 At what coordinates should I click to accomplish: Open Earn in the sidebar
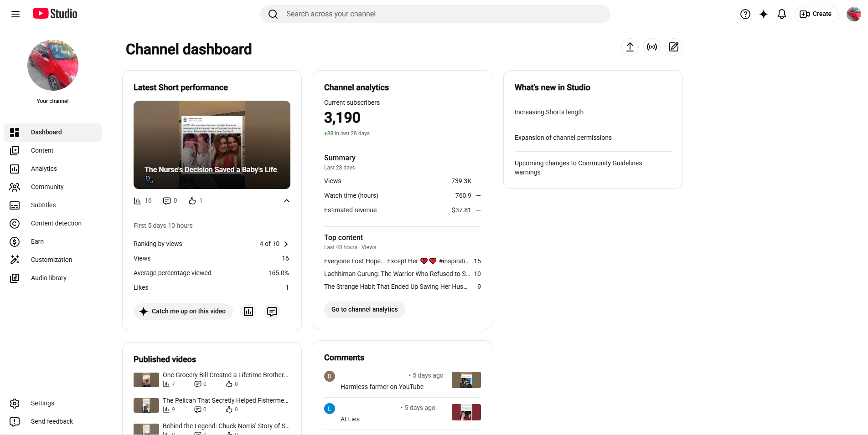[x=53, y=241]
